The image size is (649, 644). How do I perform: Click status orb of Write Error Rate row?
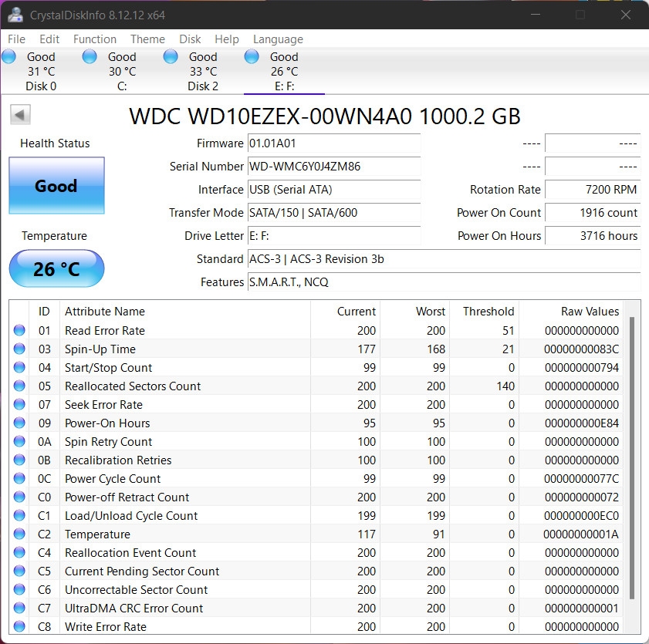coord(19,626)
